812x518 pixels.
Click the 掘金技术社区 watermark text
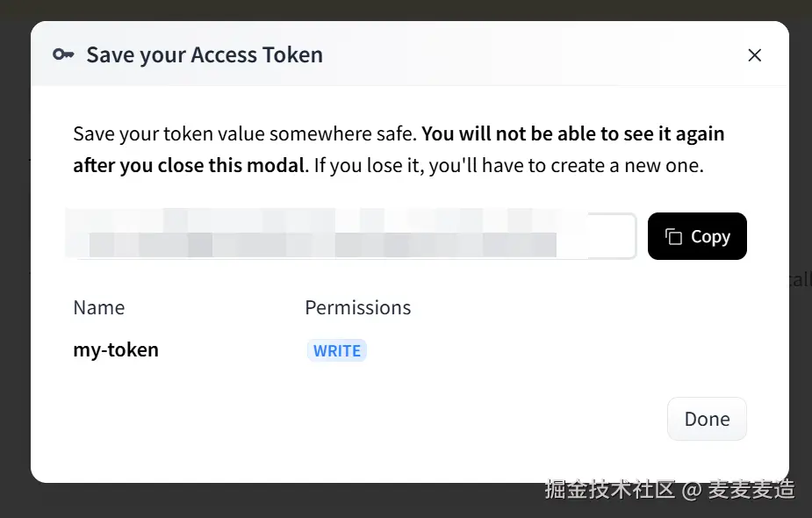click(x=609, y=490)
